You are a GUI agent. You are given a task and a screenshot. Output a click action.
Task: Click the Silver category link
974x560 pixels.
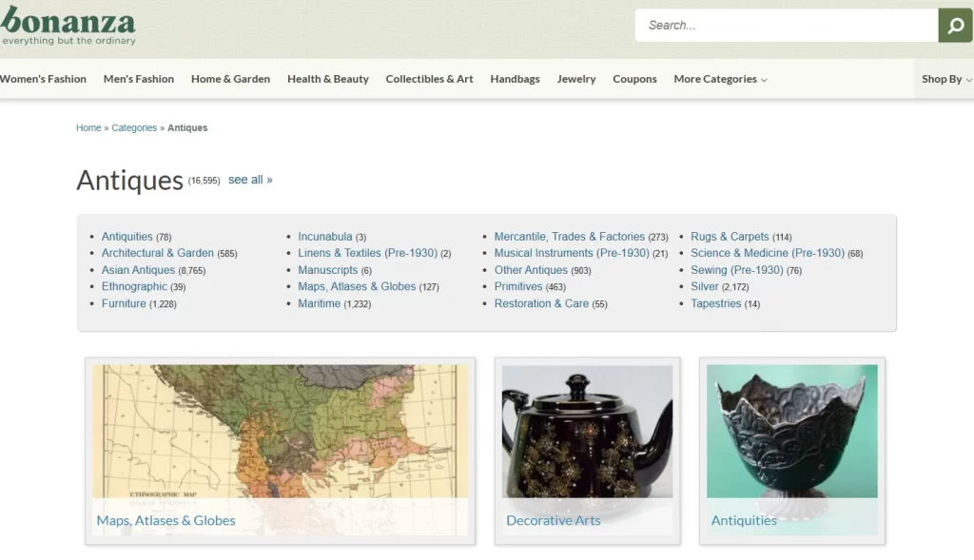(x=705, y=286)
